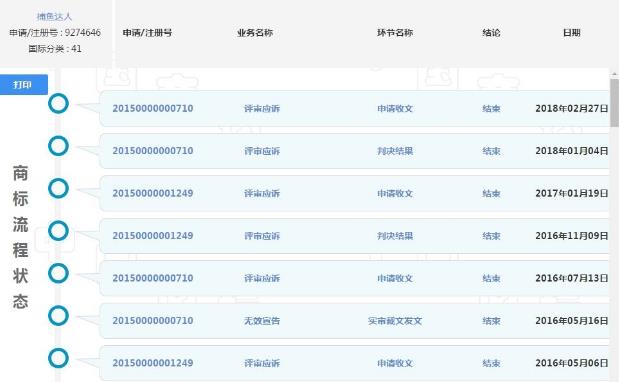
Task: Click the date 2018年01月04日
Action: click(572, 151)
